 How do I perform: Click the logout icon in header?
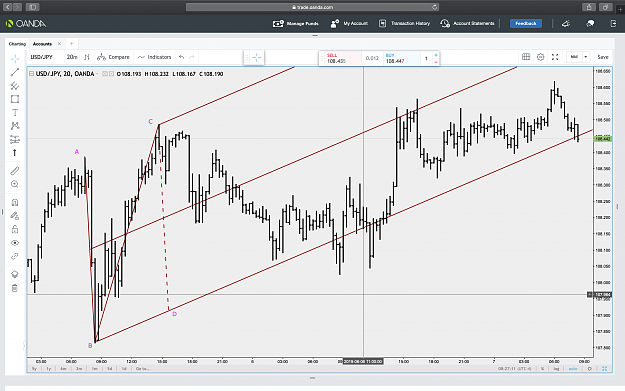(613, 24)
